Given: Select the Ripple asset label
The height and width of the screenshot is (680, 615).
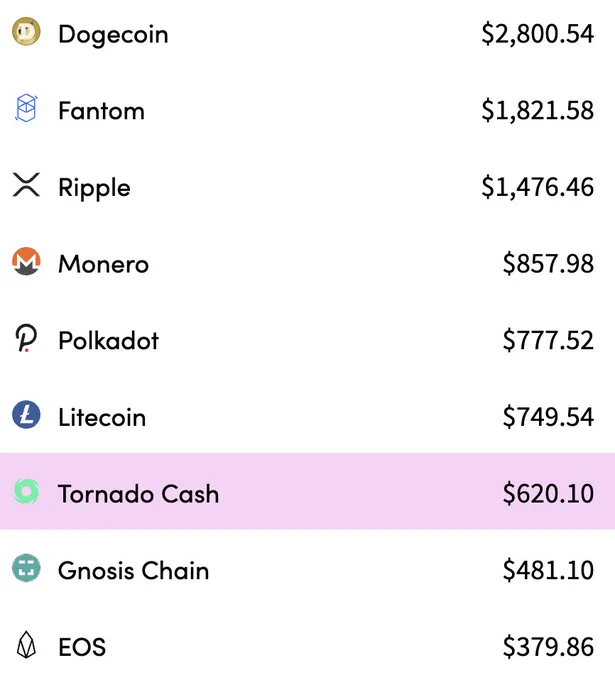Looking at the screenshot, I should (95, 188).
